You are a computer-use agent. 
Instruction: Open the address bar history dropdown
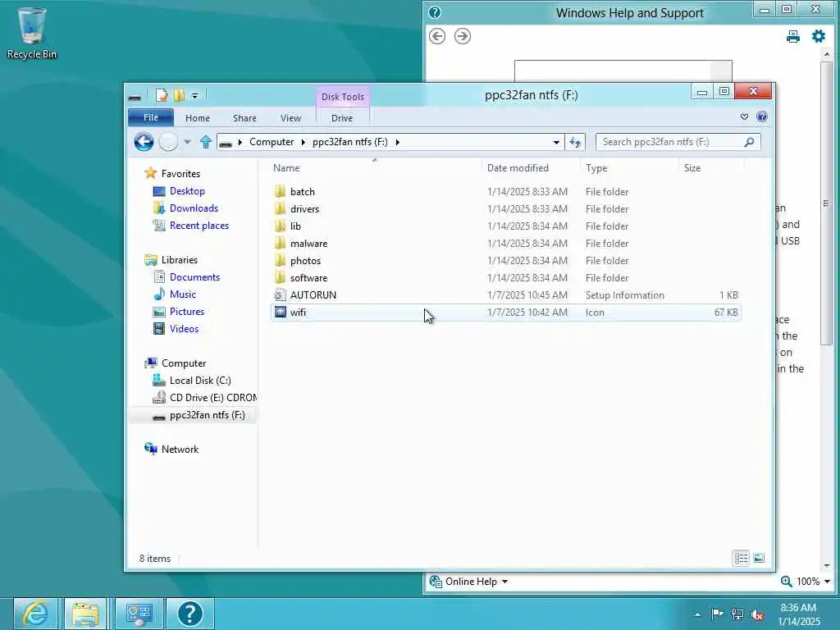click(557, 142)
